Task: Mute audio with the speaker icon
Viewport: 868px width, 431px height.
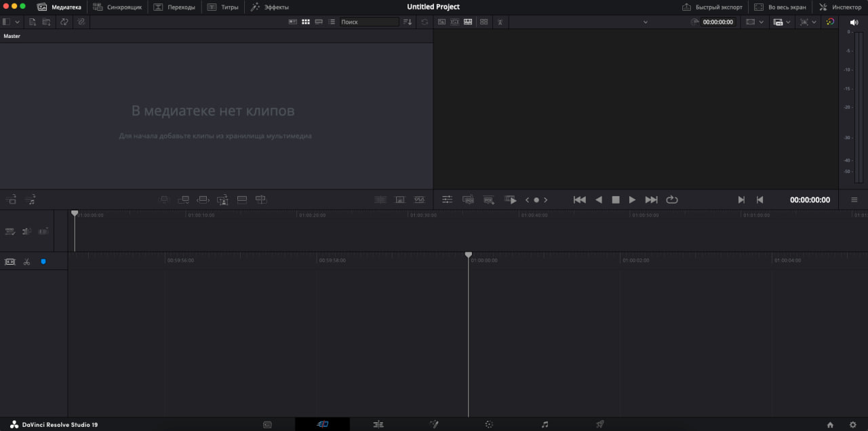Action: pos(854,22)
